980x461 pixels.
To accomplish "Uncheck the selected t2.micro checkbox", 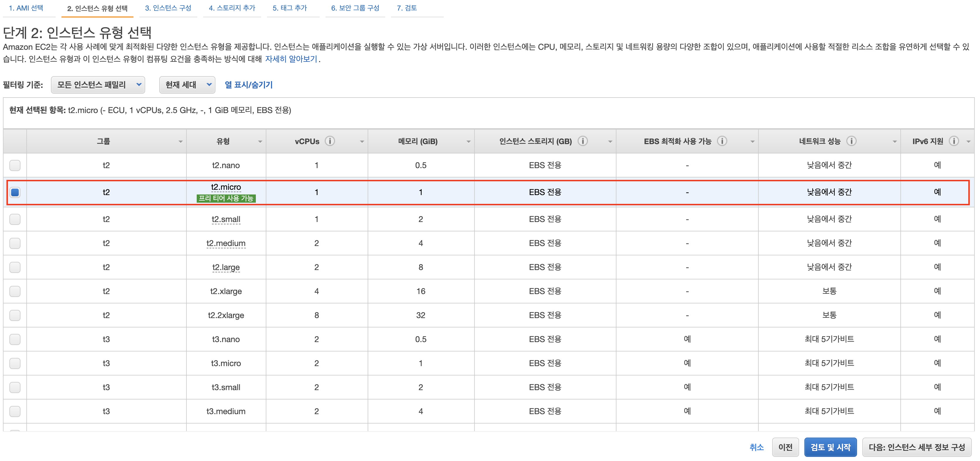I will point(15,192).
